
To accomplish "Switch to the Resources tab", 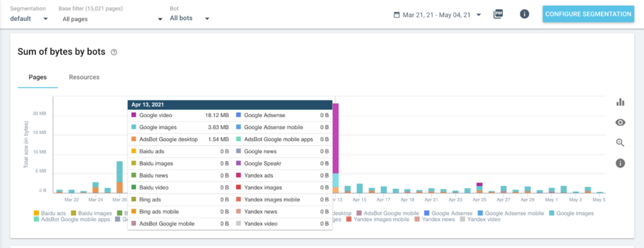I will [x=84, y=77].
